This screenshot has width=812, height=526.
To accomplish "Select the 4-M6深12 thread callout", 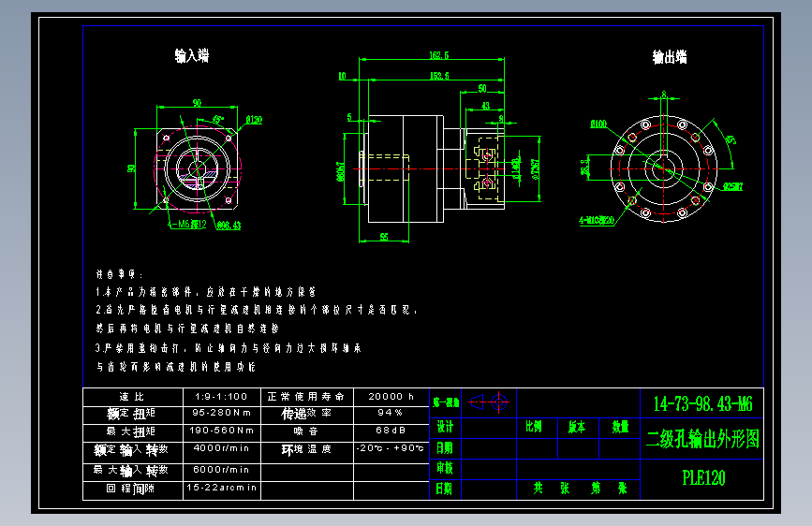I will point(187,225).
